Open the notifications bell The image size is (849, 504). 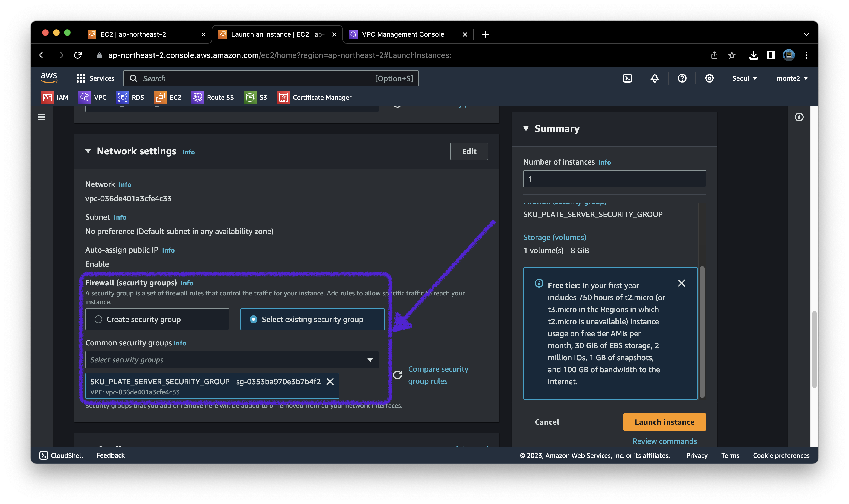click(655, 78)
